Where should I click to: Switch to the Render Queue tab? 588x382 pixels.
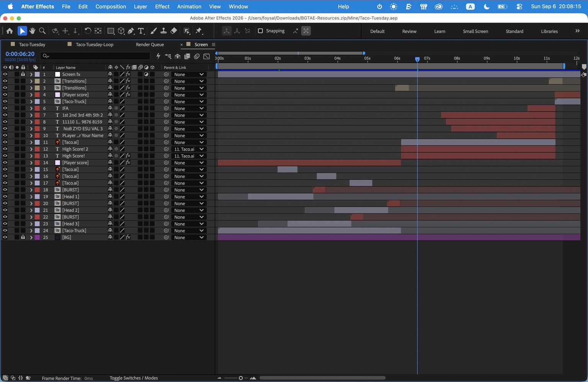tap(150, 44)
